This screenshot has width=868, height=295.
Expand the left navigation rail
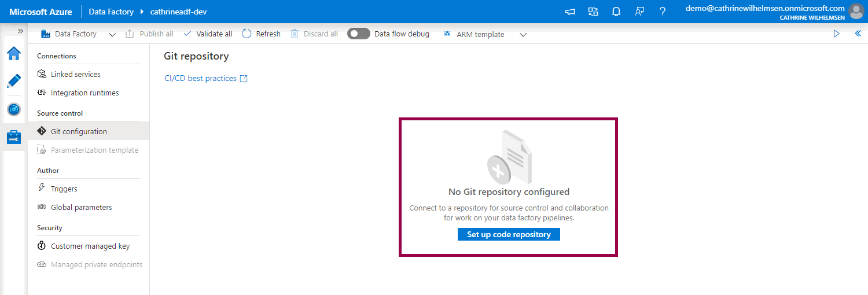point(20,31)
